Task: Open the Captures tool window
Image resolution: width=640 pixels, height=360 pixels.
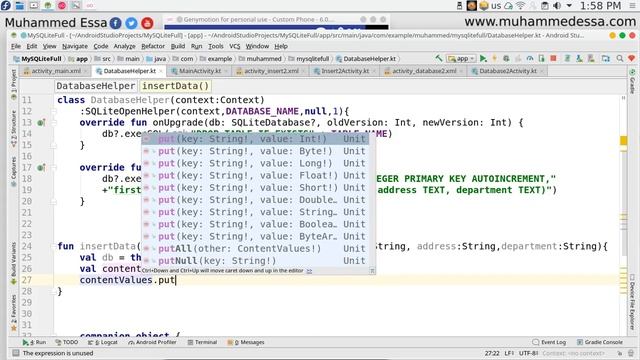Action: (13, 172)
